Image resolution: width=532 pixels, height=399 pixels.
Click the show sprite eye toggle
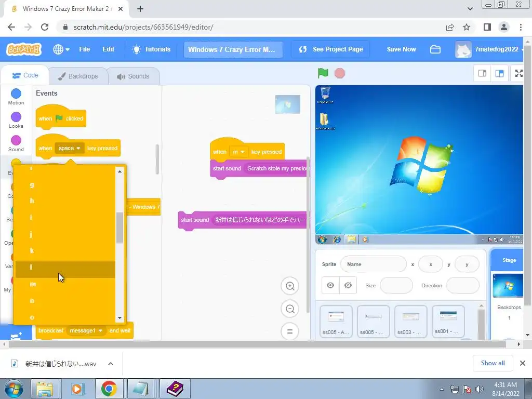click(x=330, y=285)
